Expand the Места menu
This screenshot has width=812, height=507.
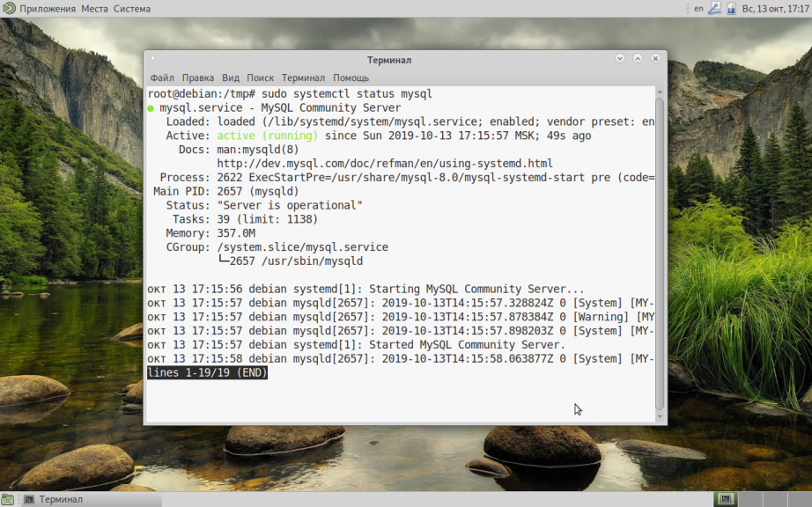coord(94,8)
